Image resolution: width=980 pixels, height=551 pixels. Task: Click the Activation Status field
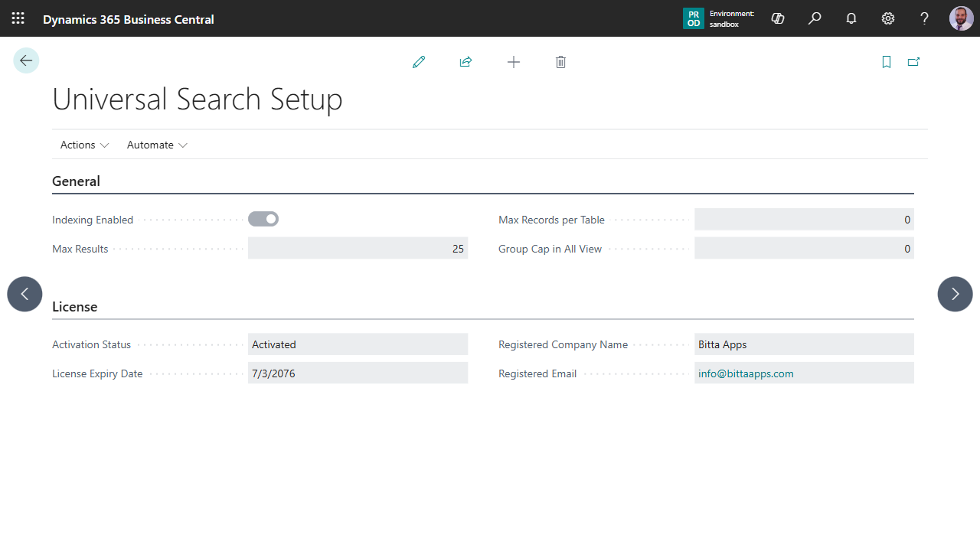pyautogui.click(x=358, y=344)
